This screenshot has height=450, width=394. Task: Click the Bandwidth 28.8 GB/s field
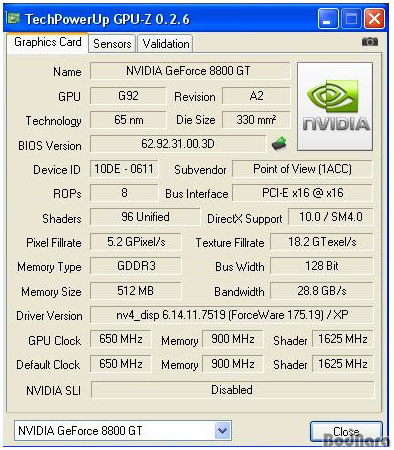coord(322,291)
